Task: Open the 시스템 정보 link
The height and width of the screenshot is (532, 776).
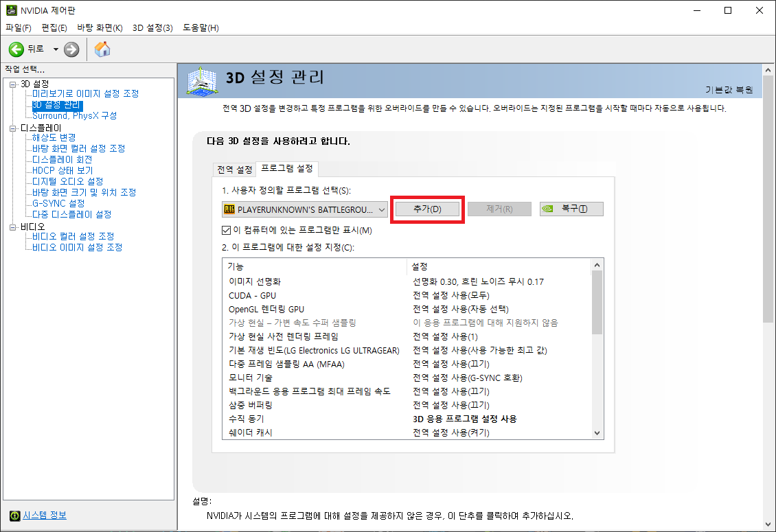Action: click(45, 515)
